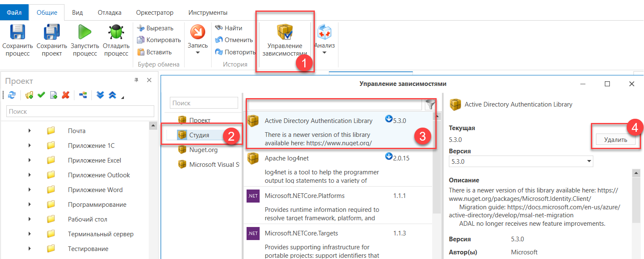Close the Проект panel
644x259 pixels.
[149, 80]
